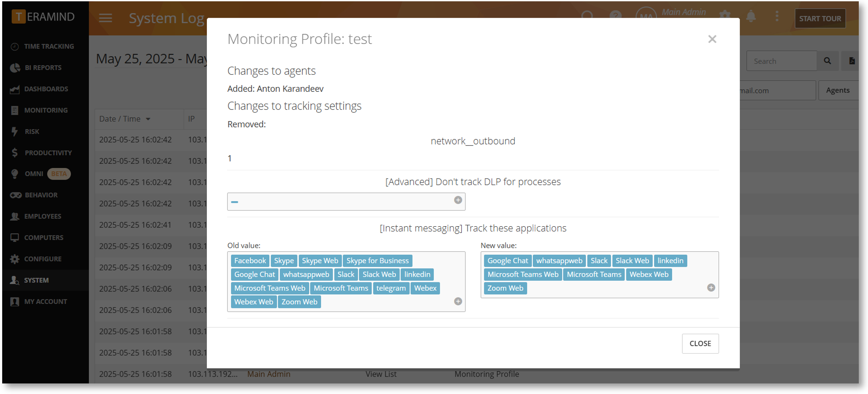Screen dimensions: 868x394
Task: Click the Productivity dollar icon
Action: pos(14,152)
